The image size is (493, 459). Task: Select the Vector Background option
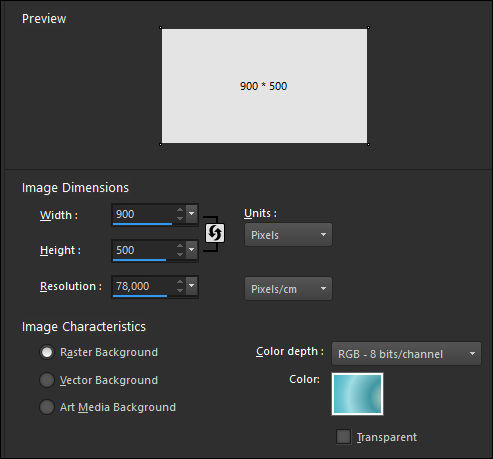click(x=47, y=380)
